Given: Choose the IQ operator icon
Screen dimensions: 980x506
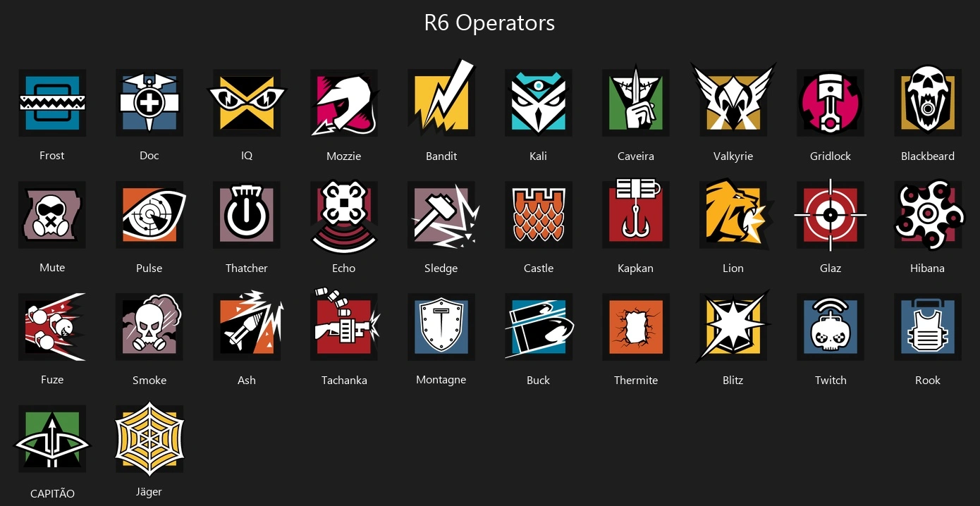Looking at the screenshot, I should (x=247, y=103).
